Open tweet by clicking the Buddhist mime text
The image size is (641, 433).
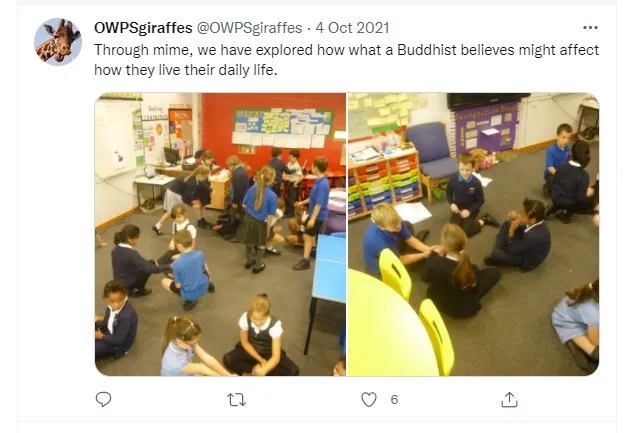coord(346,60)
